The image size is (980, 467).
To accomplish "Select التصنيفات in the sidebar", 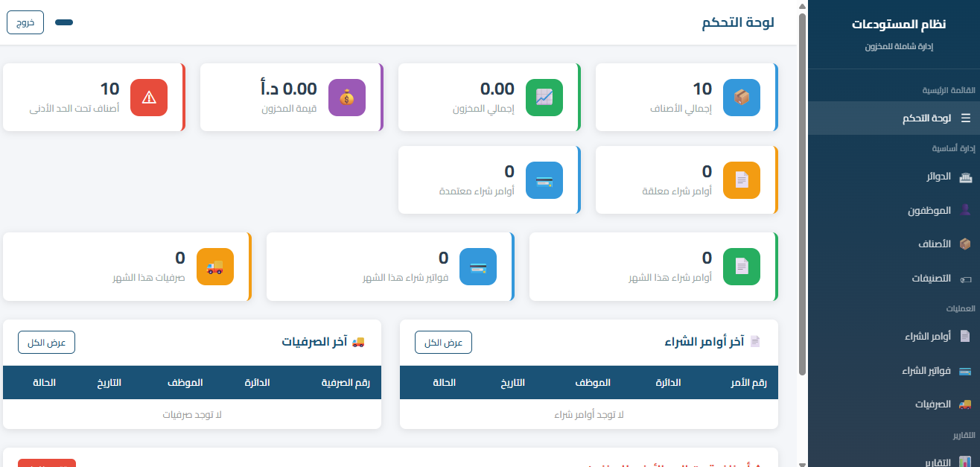I will (894, 279).
